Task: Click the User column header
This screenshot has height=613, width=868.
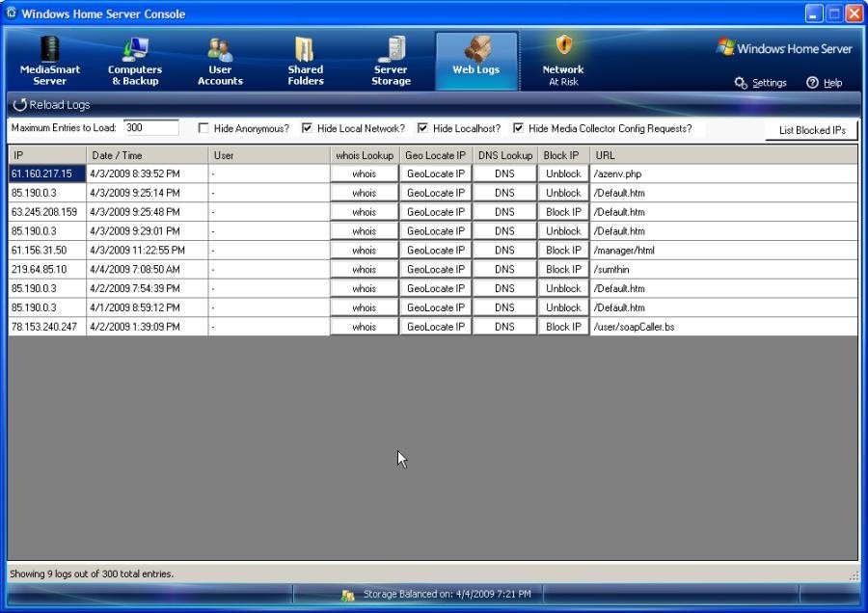Action: pos(269,155)
